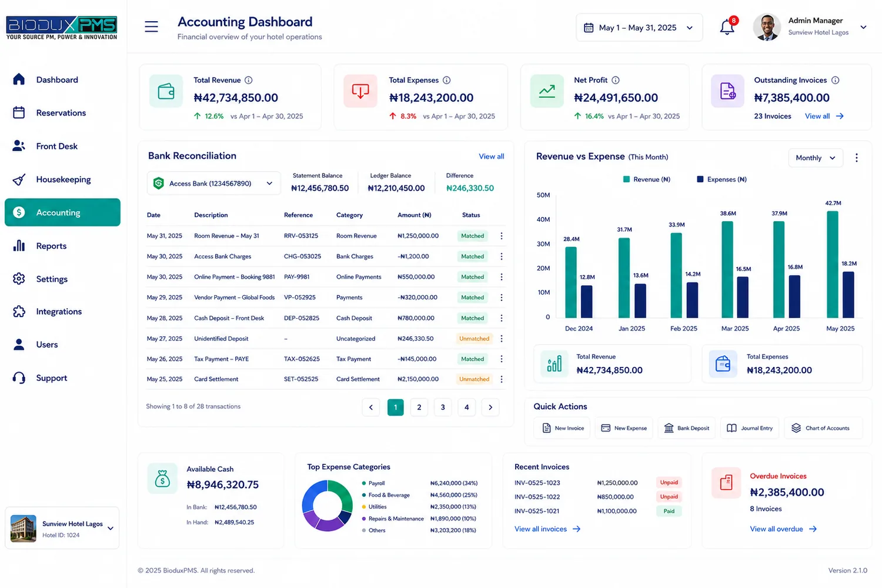Screen dimensions: 882x588
Task: Open row options for Tax Payment – PAYE
Action: click(502, 359)
